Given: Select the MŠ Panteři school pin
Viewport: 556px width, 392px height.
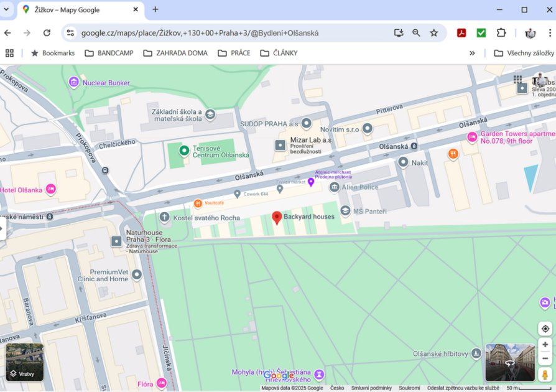Looking at the screenshot, I should coord(345,211).
